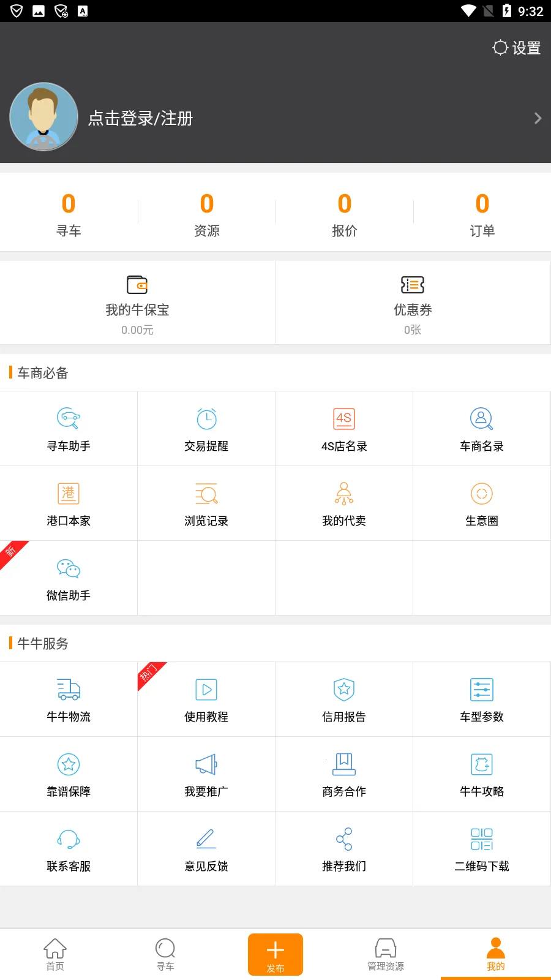The width and height of the screenshot is (551, 980).
Task: Switch to the 管理资源 tab
Action: coord(386,954)
